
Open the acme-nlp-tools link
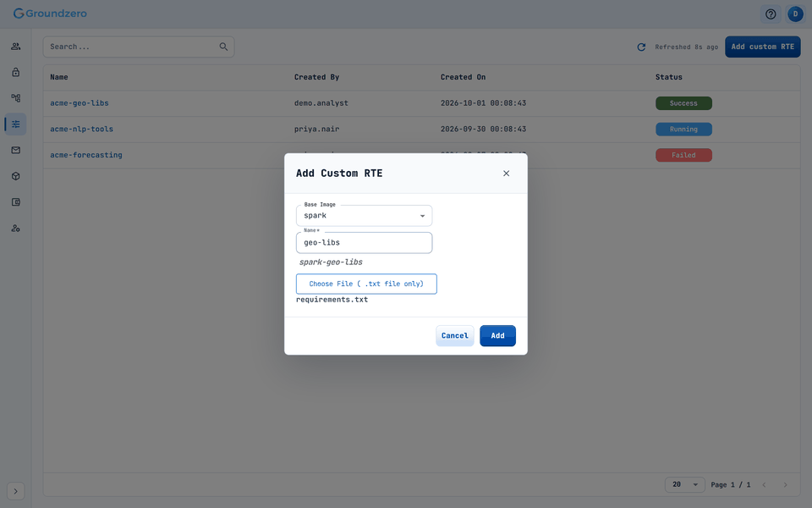click(x=81, y=129)
